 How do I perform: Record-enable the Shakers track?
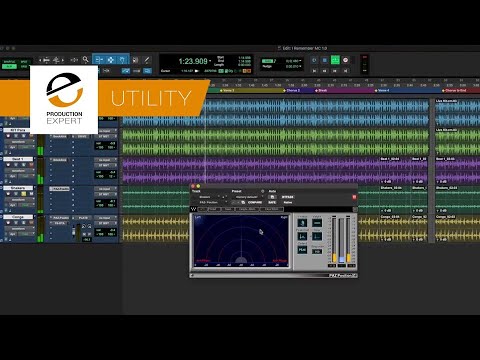[9, 194]
